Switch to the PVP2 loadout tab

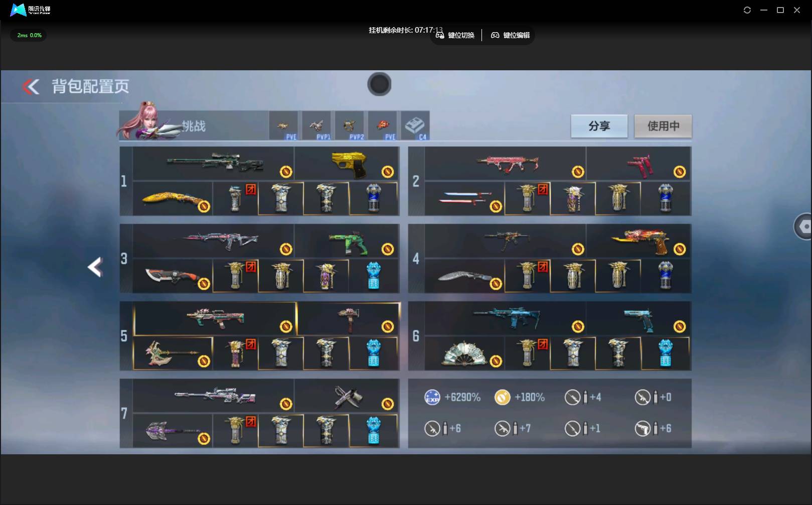point(349,126)
